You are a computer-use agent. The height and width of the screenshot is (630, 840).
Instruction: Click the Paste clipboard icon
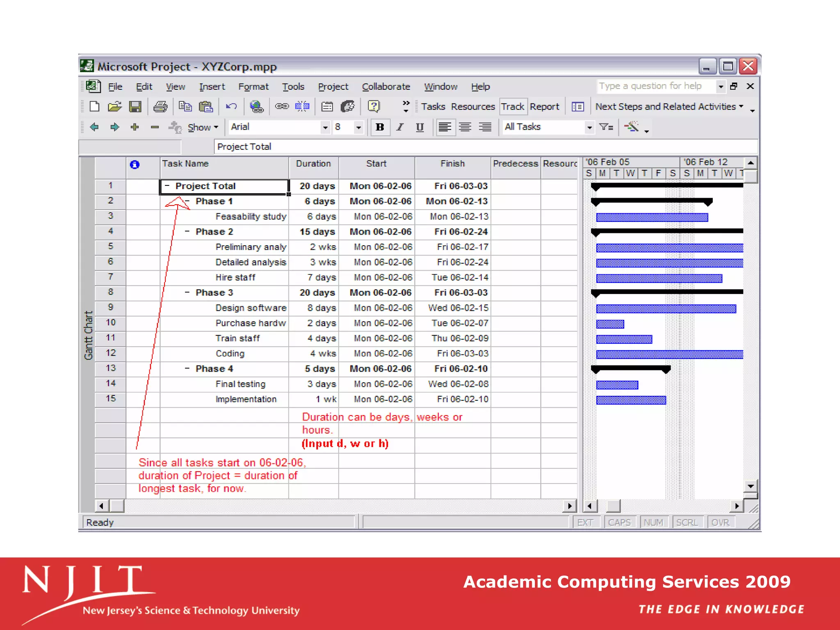[x=205, y=107]
